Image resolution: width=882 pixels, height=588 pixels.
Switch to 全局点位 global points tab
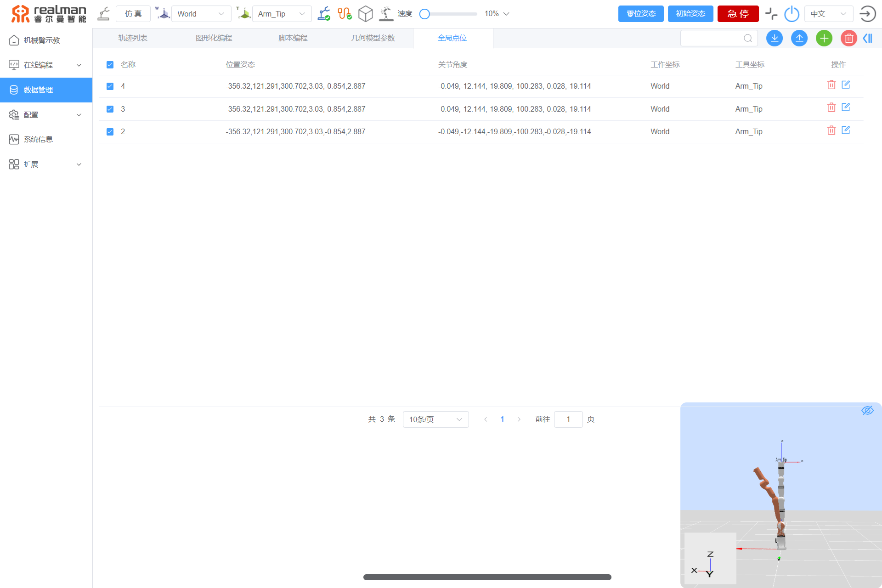pyautogui.click(x=452, y=37)
